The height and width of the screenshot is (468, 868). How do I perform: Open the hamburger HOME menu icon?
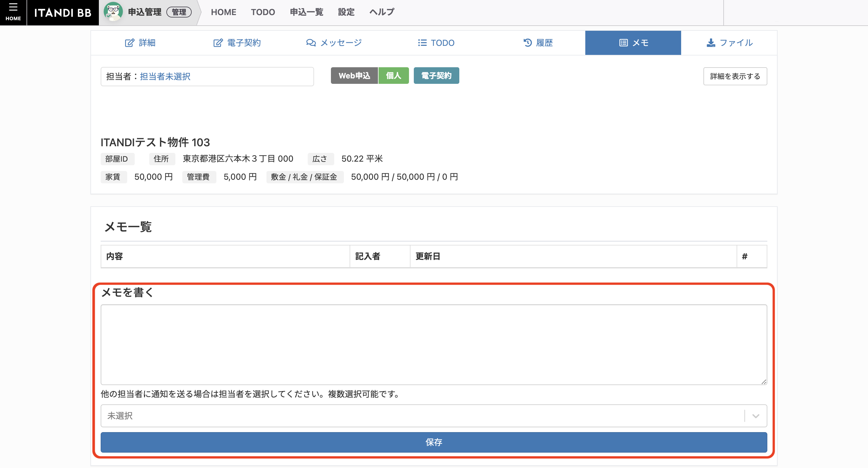[13, 12]
